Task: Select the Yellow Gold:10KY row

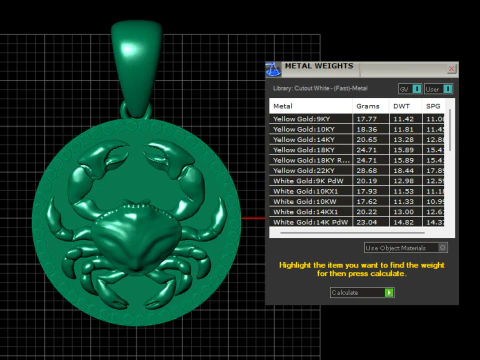Action: point(357,129)
